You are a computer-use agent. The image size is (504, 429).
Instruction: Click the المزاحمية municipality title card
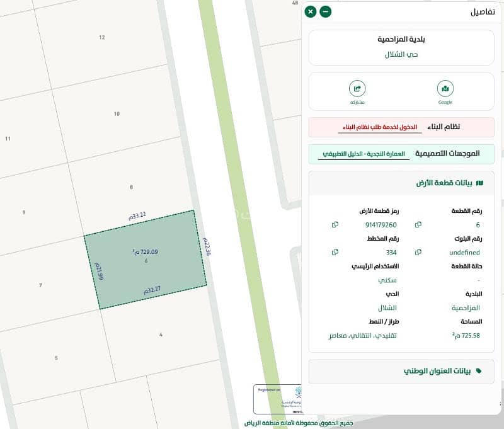[401, 47]
